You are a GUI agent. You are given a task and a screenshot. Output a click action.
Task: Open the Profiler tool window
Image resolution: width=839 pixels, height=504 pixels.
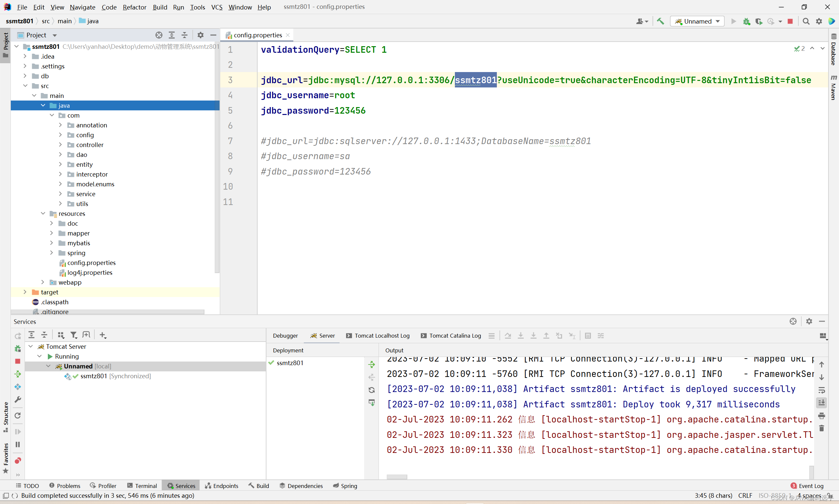point(103,486)
